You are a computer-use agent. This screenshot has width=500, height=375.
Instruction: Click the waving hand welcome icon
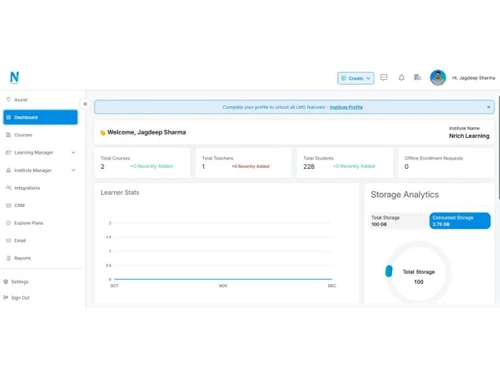103,133
